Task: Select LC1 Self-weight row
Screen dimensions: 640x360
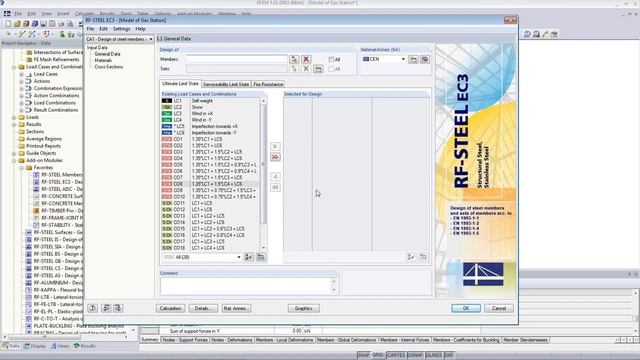Action: point(210,101)
